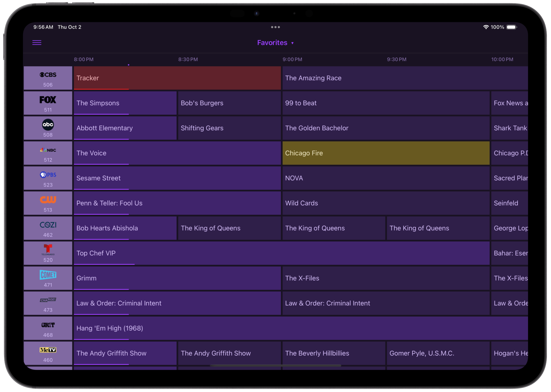The height and width of the screenshot is (392, 551).
Task: Select 8:00 PM Law & Order: Criminal Intent
Action: point(177,303)
